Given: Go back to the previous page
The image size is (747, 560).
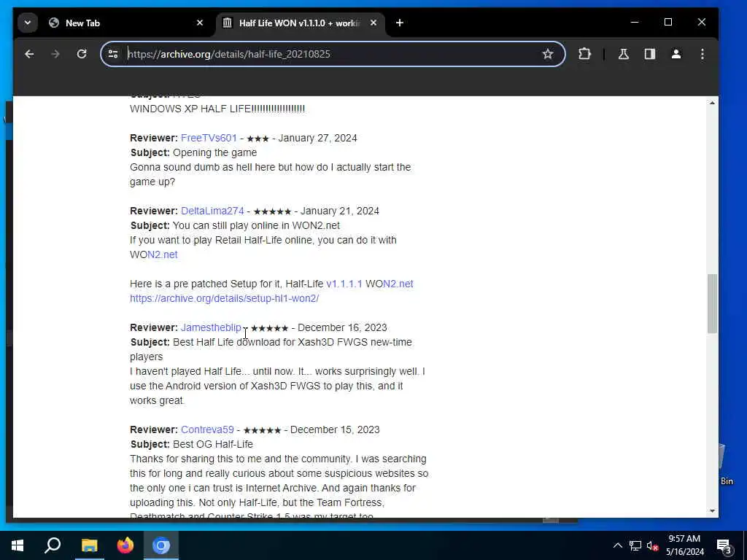Looking at the screenshot, I should pos(29,54).
